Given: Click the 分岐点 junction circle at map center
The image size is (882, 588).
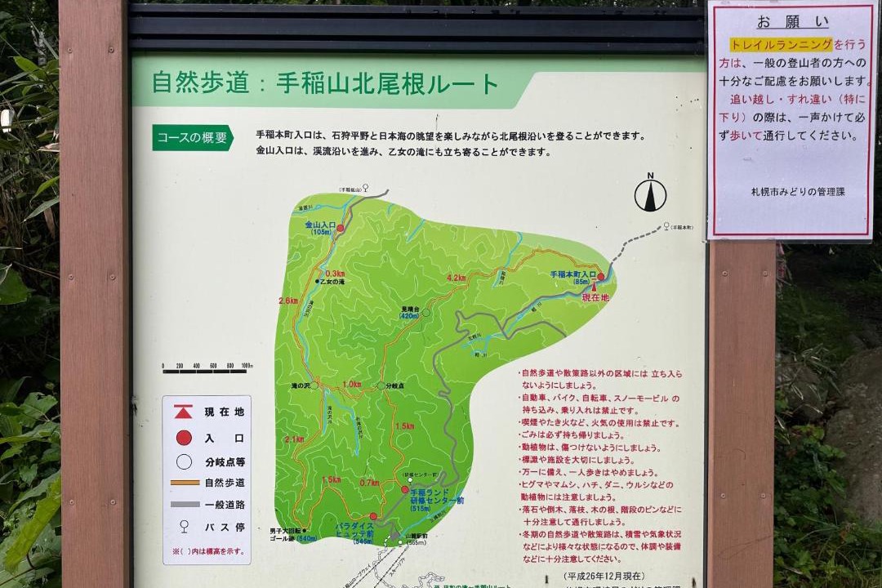Looking at the screenshot, I should point(380,385).
